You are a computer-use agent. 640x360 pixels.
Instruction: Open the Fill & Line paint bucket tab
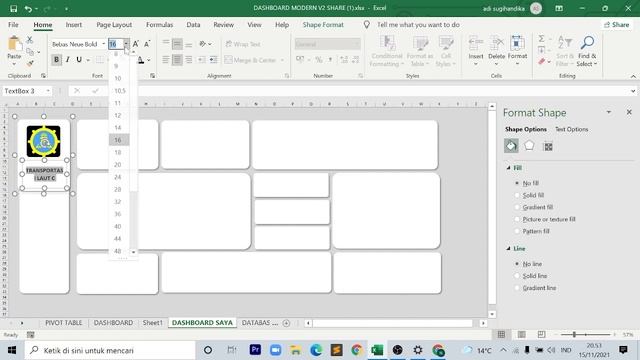511,146
